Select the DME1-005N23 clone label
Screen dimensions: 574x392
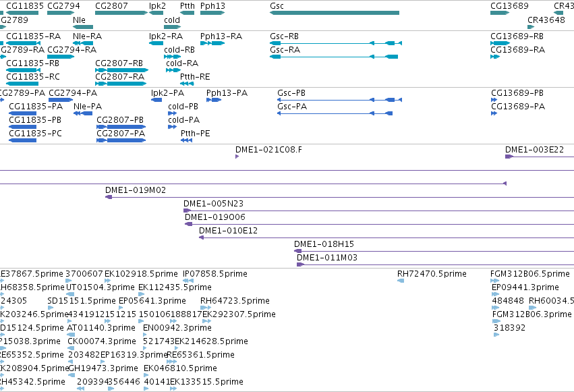[x=213, y=204]
